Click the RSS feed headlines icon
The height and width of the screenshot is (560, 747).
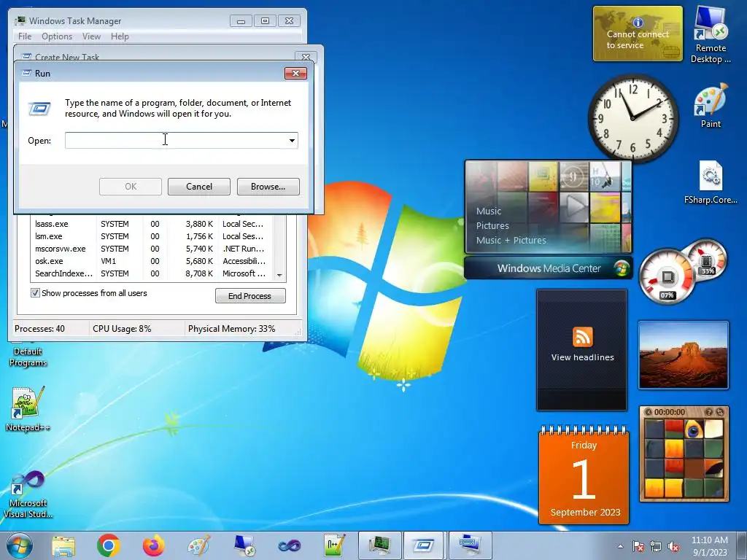tap(582, 336)
